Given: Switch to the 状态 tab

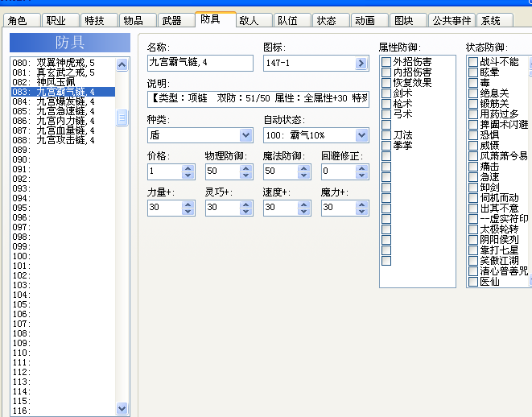Looking at the screenshot, I should [x=331, y=20].
